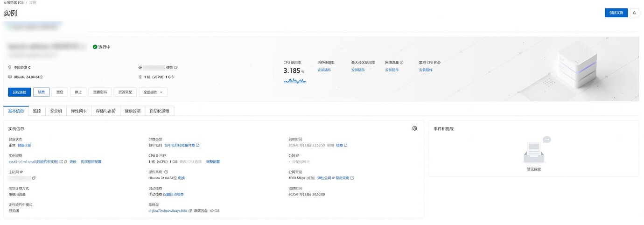The height and width of the screenshot is (225, 644).
Task: Open the 安全组 tab
Action: [x=56, y=111]
